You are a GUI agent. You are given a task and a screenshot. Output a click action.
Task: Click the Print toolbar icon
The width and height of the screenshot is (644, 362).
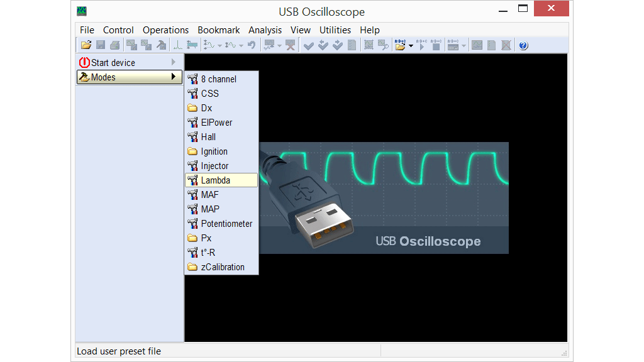[114, 45]
